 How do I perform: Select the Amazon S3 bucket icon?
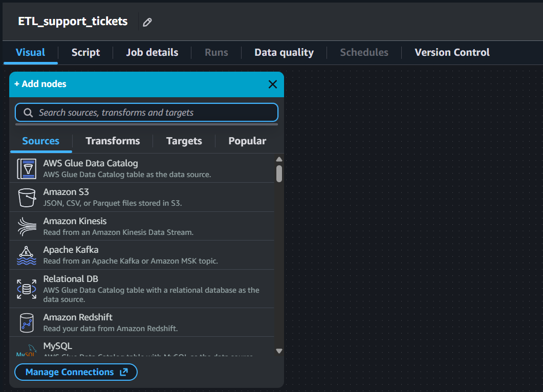click(27, 198)
